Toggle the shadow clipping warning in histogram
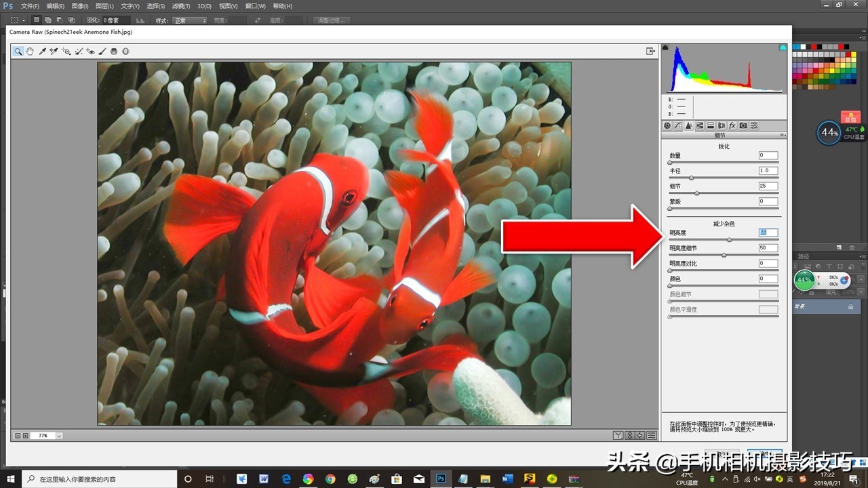Viewport: 868px width, 488px height. (665, 47)
